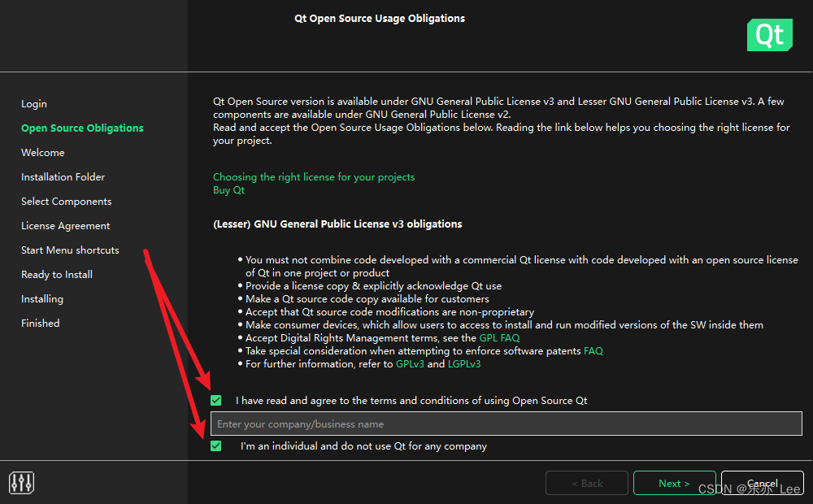Open the software patents FAQ link

[593, 350]
